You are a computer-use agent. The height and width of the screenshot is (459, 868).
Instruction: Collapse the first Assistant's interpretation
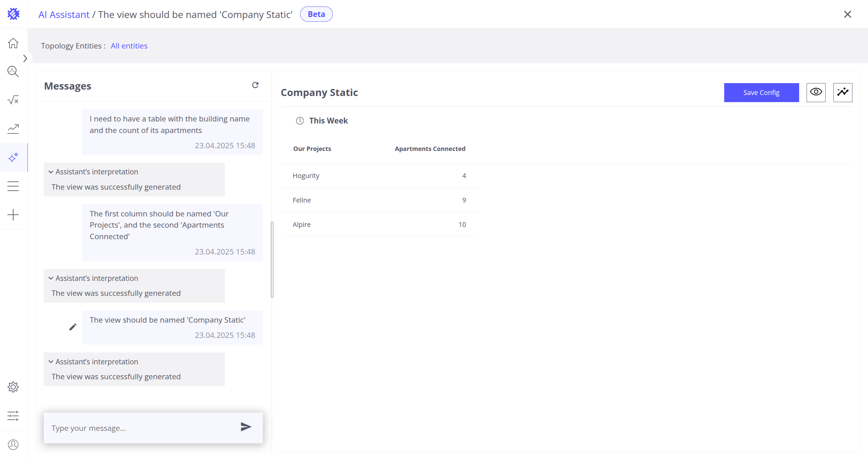click(x=51, y=172)
